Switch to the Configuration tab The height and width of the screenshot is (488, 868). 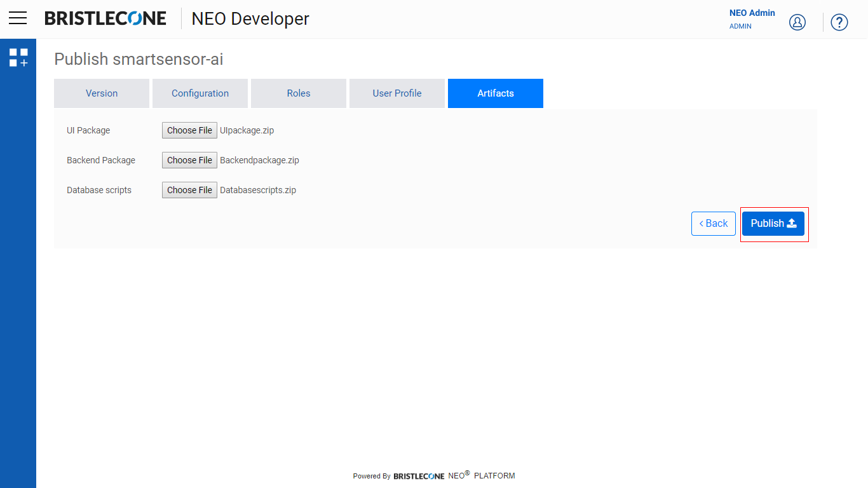pyautogui.click(x=200, y=93)
